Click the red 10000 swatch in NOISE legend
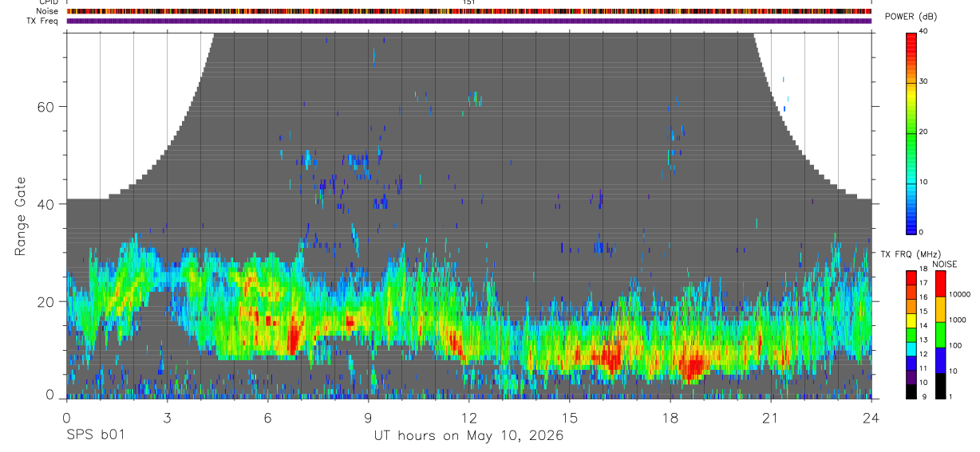 coord(939,284)
